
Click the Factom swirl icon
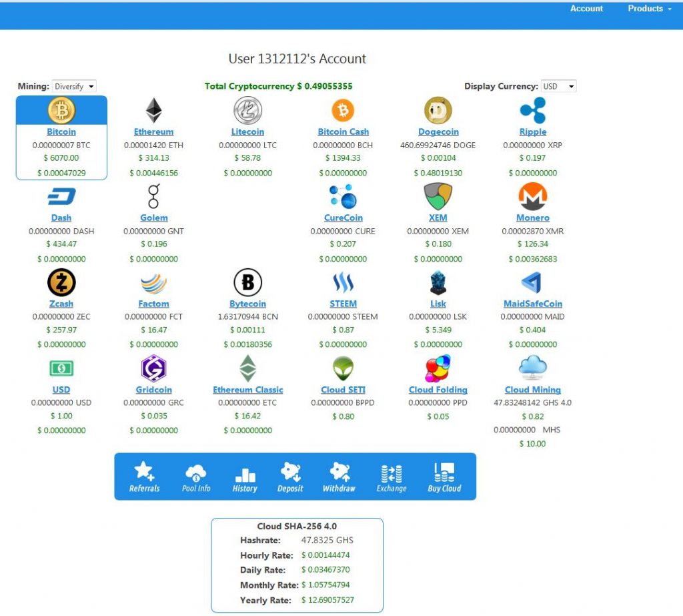click(154, 284)
